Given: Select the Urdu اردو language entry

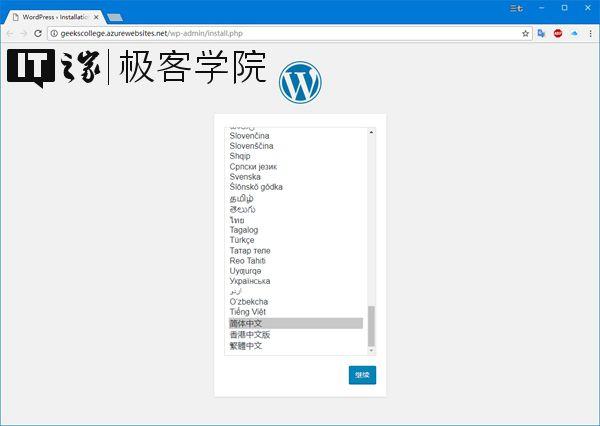Looking at the screenshot, I should [x=236, y=291].
